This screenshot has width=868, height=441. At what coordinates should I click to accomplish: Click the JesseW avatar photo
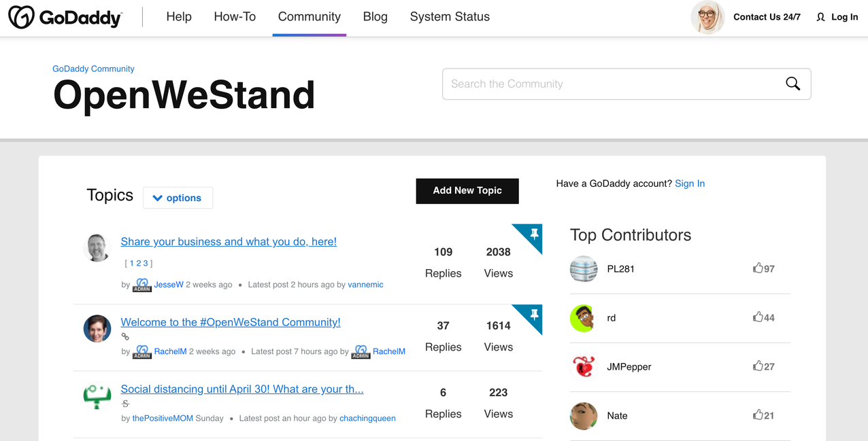coord(97,247)
